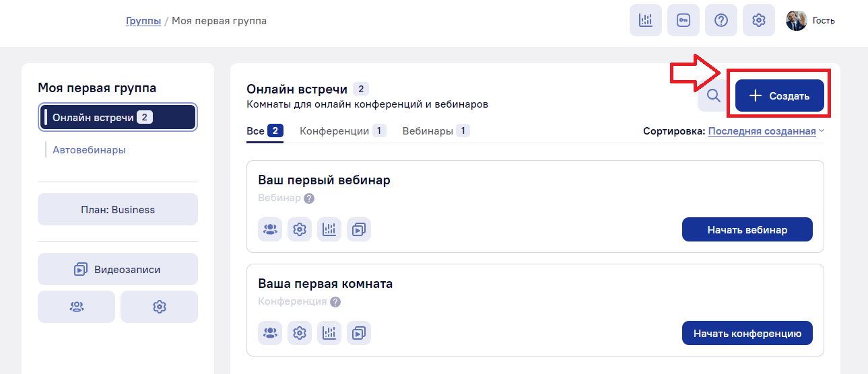Click the Создать button
Viewport: 868px width, 374px height.
tap(780, 96)
